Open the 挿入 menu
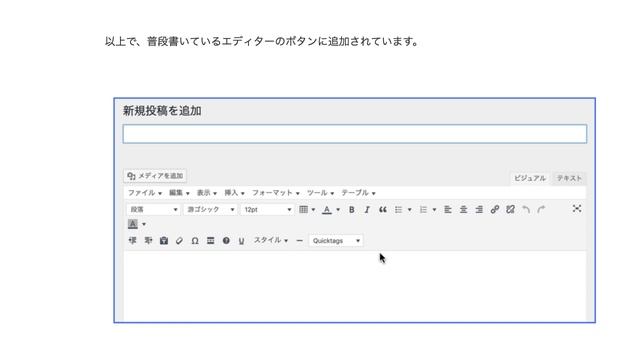 coord(234,193)
